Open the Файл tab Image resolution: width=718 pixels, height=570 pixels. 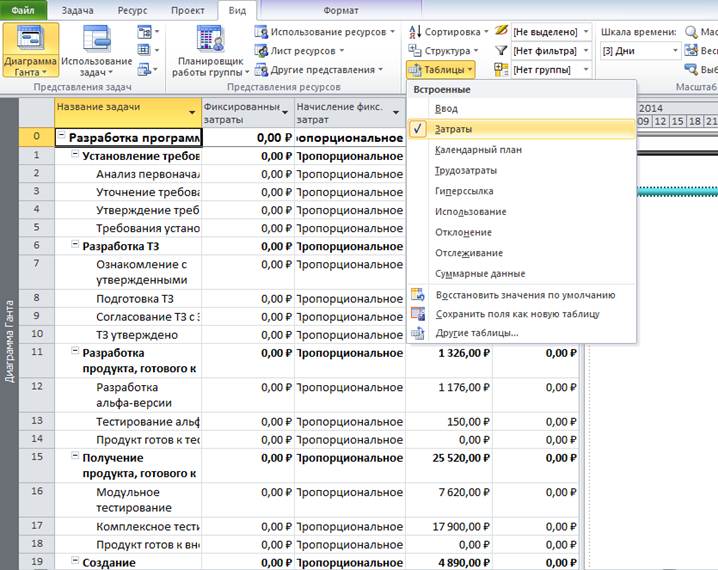point(23,9)
